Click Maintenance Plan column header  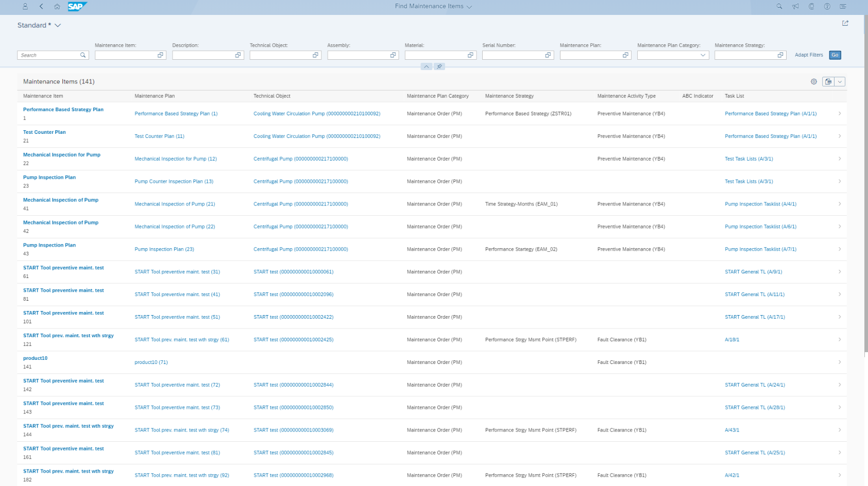click(155, 96)
